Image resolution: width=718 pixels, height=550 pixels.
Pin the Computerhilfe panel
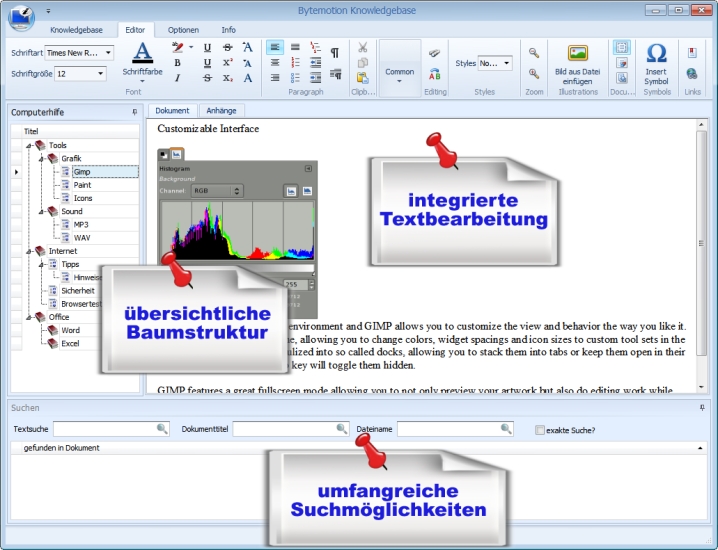coord(135,112)
